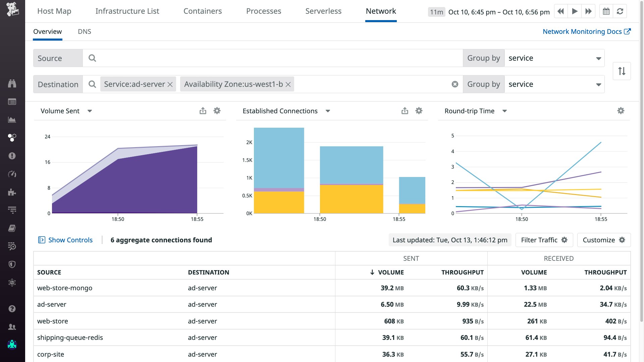Screen dimensions: 644x362
Task: Open the Volume Sent metric dropdown
Action: tap(90, 111)
